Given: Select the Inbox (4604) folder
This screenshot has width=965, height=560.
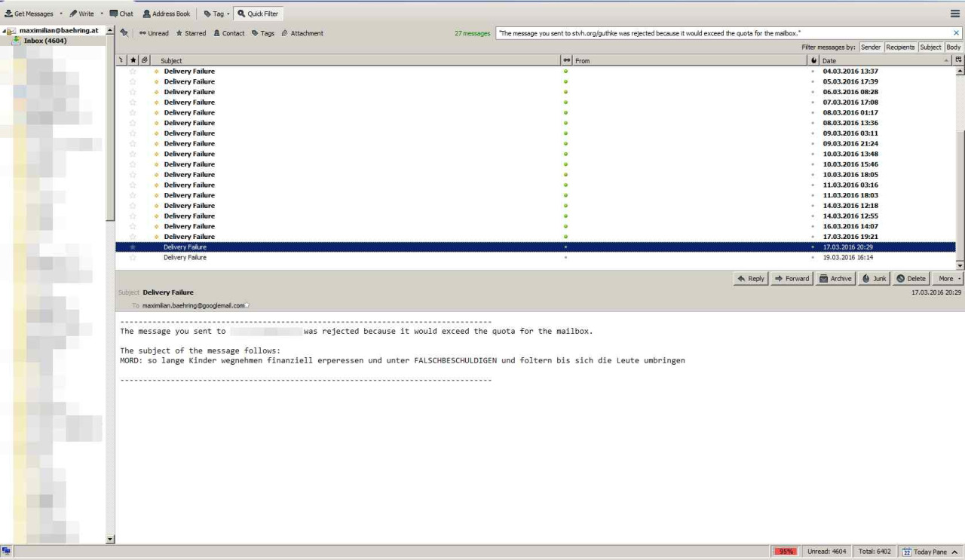Looking at the screenshot, I should point(45,41).
